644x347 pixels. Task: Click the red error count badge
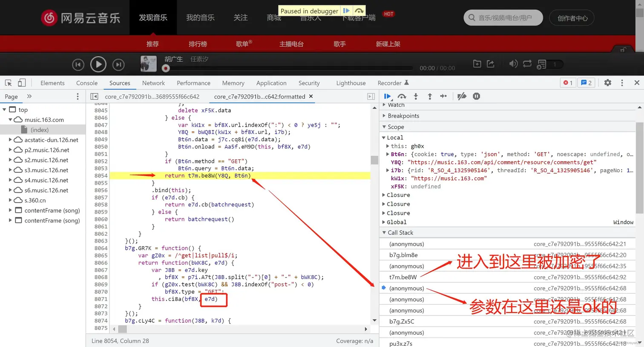pyautogui.click(x=568, y=83)
